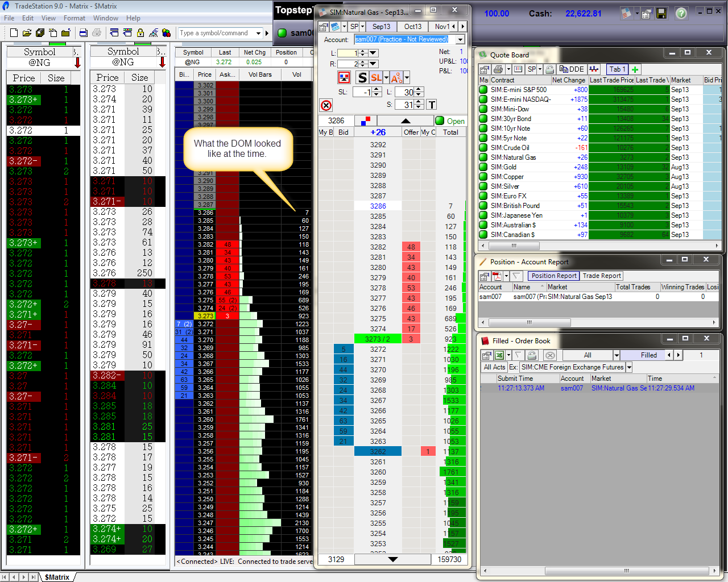Viewport: 728px width, 582px height.
Task: Toggle the orange A OCO button
Action: coord(396,78)
